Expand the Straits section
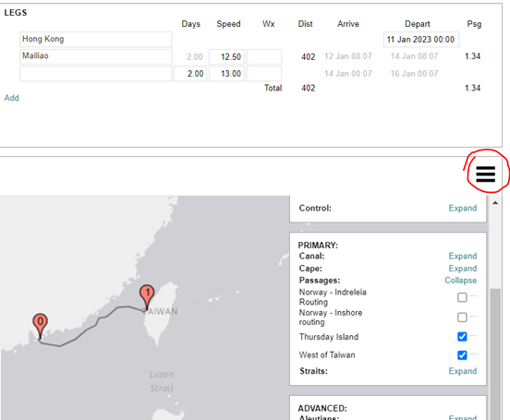Image resolution: width=510 pixels, height=420 pixels. (463, 371)
